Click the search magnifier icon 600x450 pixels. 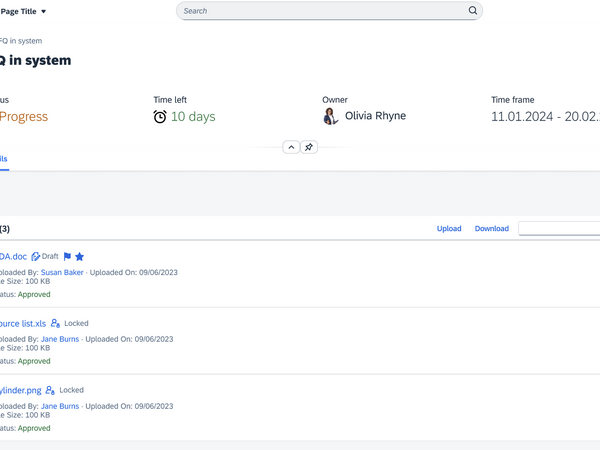(x=473, y=11)
